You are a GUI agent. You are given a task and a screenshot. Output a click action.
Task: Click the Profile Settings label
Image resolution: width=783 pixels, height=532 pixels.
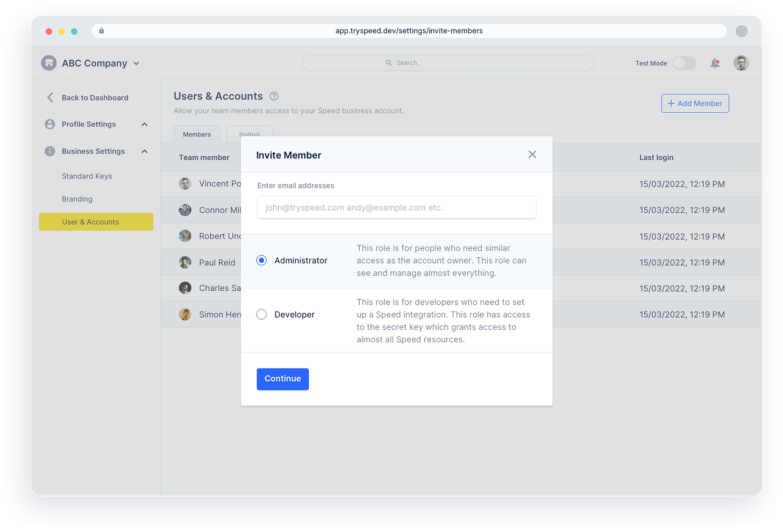click(x=89, y=124)
